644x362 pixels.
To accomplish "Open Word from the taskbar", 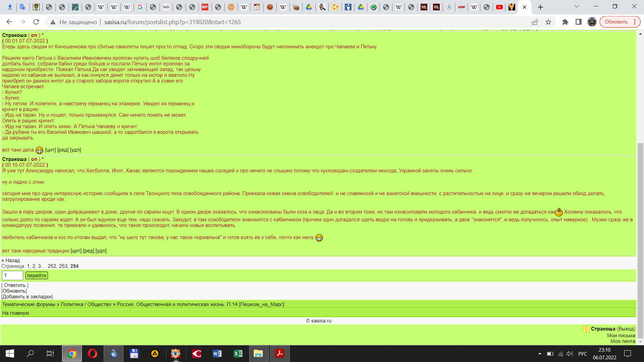I will tap(217, 354).
